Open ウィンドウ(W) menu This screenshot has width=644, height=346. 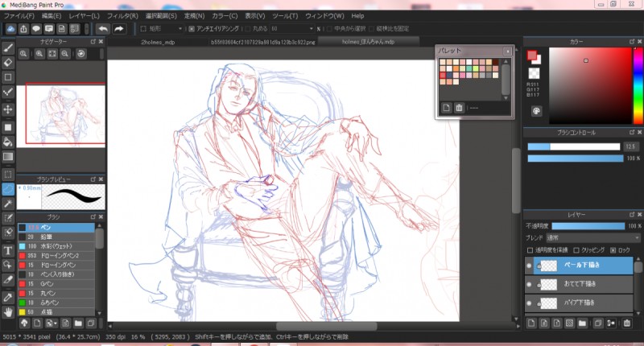324,15
